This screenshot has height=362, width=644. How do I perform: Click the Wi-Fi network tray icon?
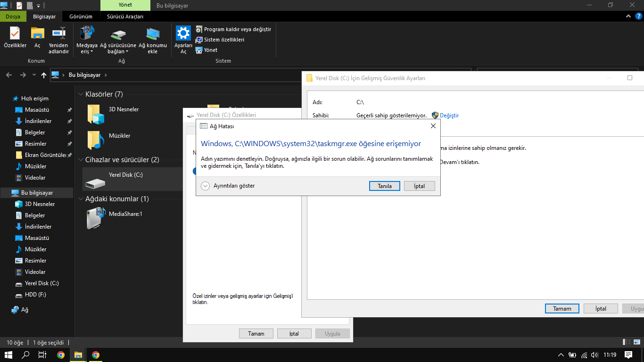584,355
